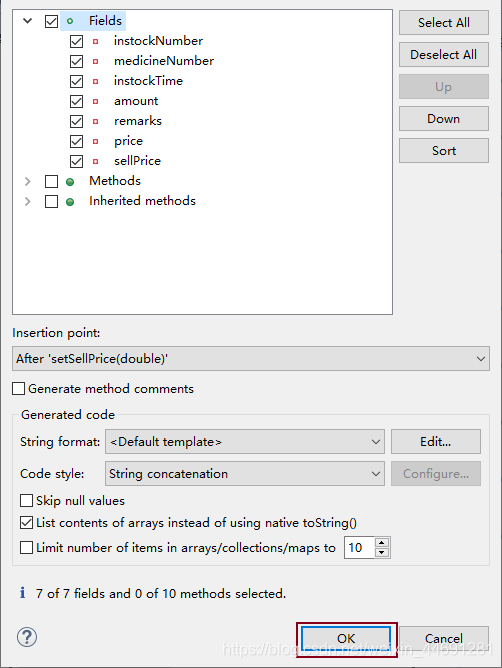Enable Limit number of items option

point(26,547)
